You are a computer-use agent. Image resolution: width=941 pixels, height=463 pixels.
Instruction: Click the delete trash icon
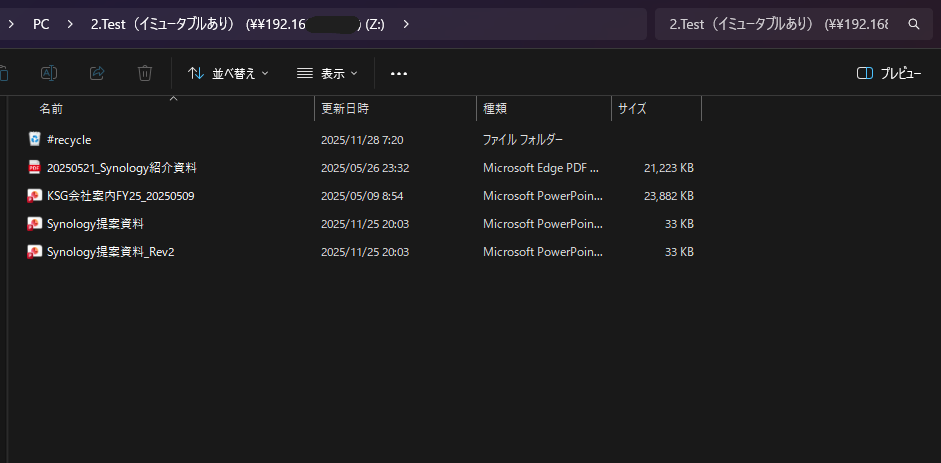pos(145,73)
